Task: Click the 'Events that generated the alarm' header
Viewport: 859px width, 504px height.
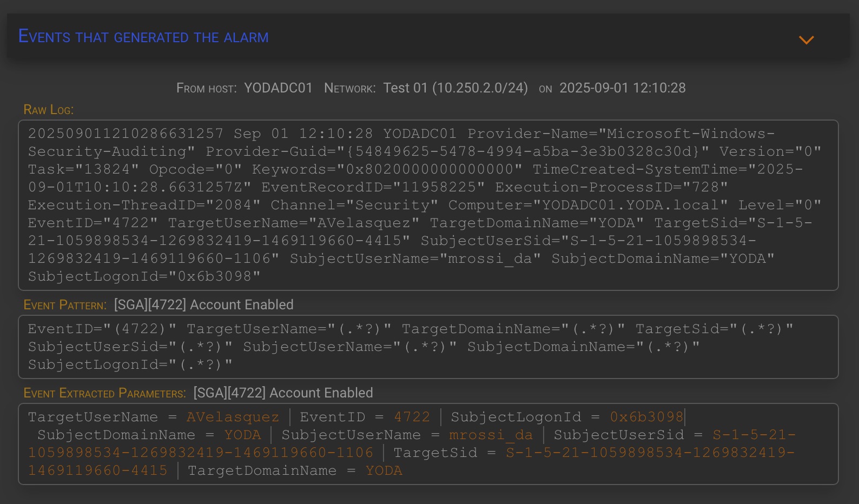Action: (143, 37)
